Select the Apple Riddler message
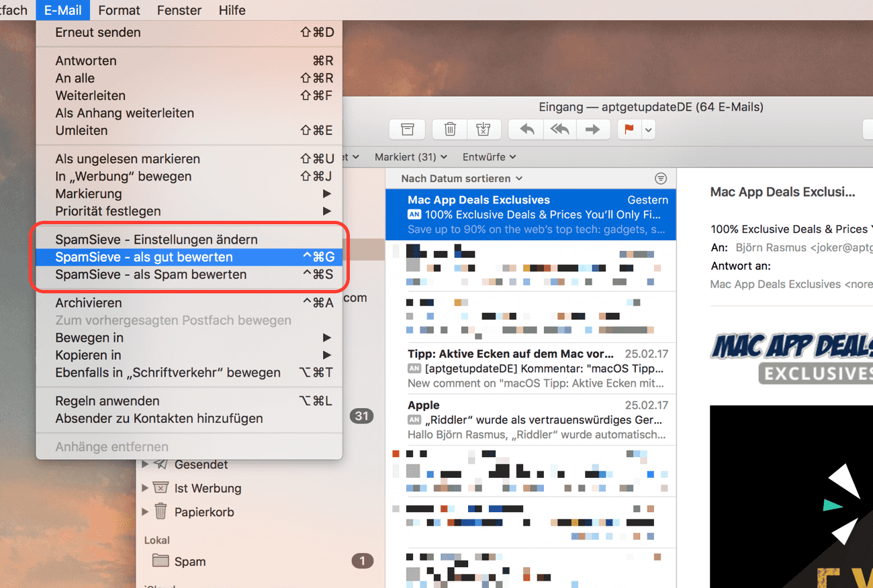 coord(531,420)
